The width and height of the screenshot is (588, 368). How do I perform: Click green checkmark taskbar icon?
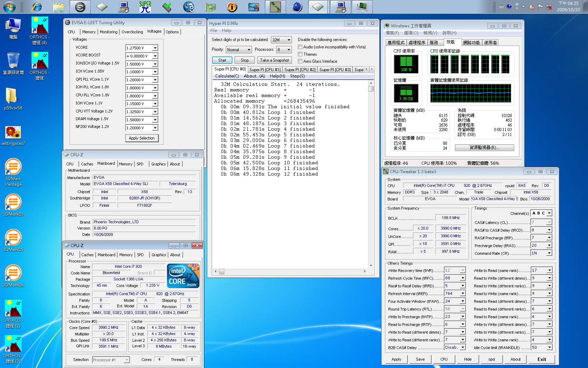point(167,7)
